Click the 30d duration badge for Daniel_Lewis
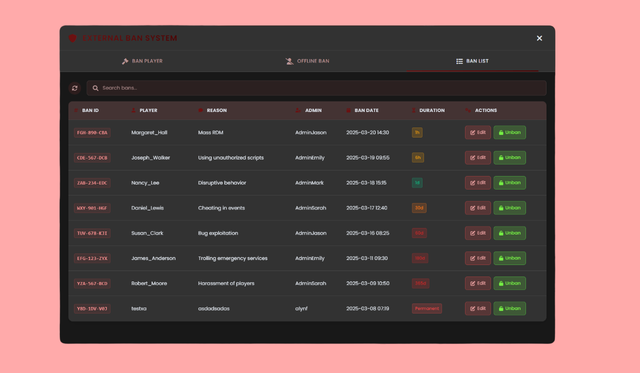 click(419, 208)
